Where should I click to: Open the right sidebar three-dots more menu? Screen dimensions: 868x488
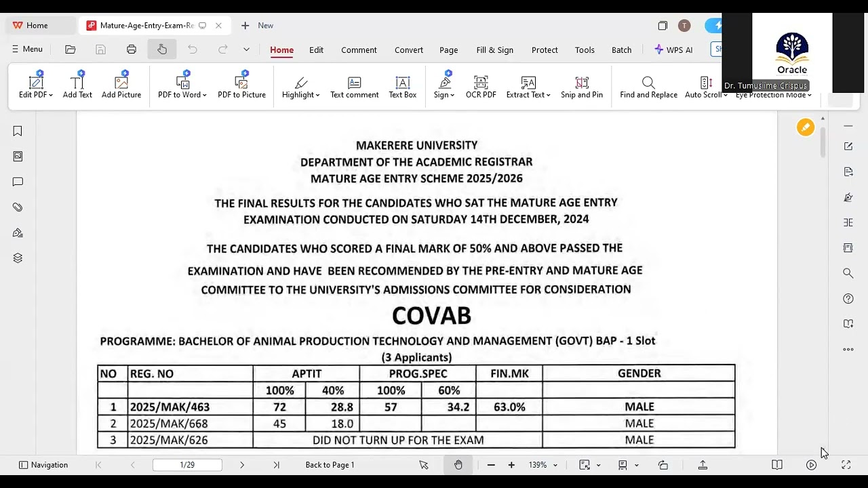coord(848,350)
